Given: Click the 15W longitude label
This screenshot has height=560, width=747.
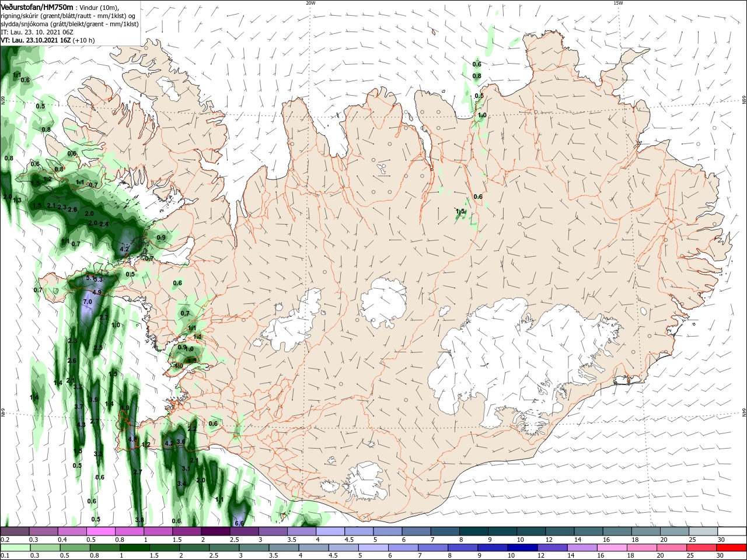Looking at the screenshot, I should click(x=618, y=3).
